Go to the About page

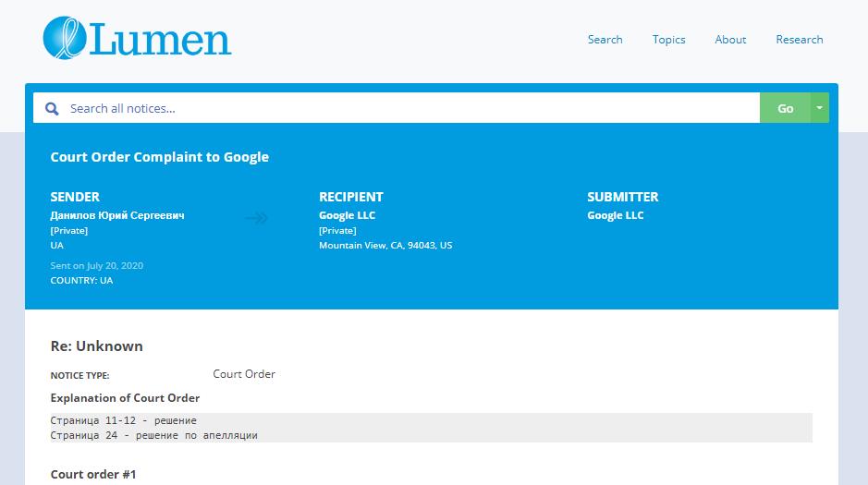(x=730, y=40)
